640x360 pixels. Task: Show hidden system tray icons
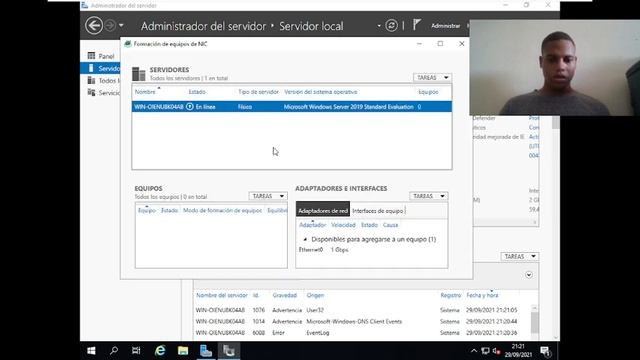(473, 351)
